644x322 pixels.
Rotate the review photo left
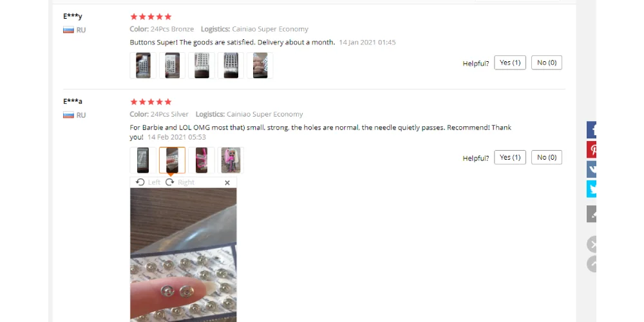click(x=148, y=182)
